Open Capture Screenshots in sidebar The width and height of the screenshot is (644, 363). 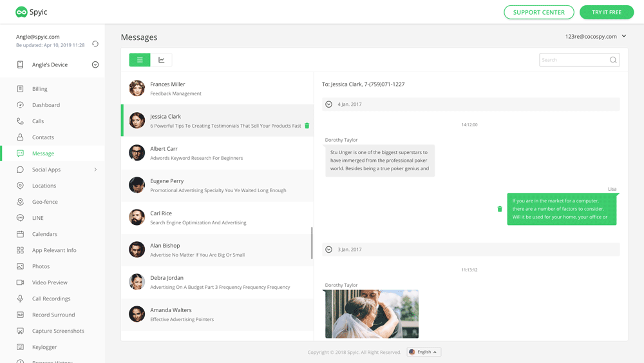58,331
